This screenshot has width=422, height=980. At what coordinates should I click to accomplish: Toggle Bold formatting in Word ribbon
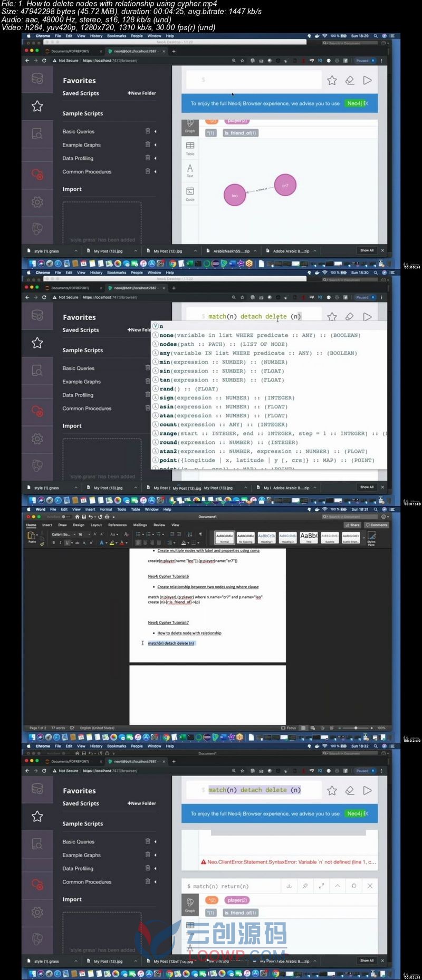point(53,542)
